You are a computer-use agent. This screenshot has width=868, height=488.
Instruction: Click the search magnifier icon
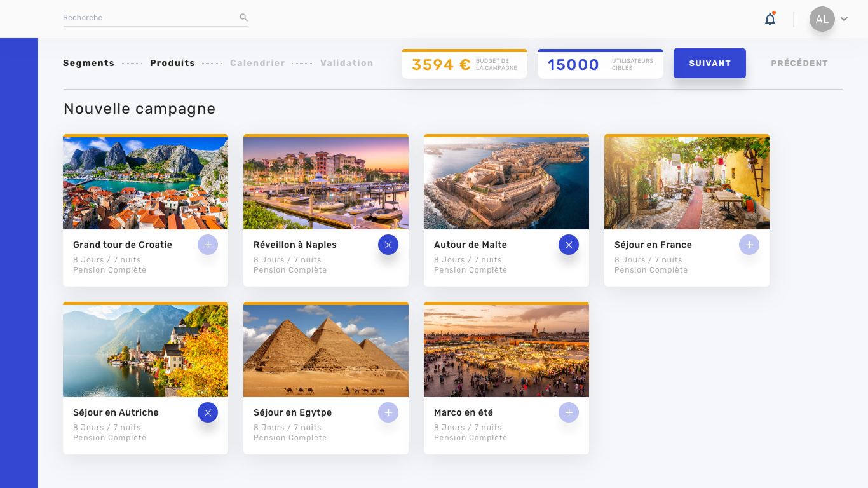pyautogui.click(x=243, y=18)
